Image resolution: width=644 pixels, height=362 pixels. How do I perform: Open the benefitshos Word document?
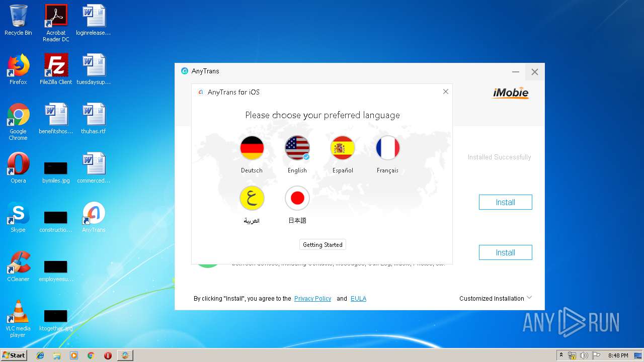(x=56, y=119)
